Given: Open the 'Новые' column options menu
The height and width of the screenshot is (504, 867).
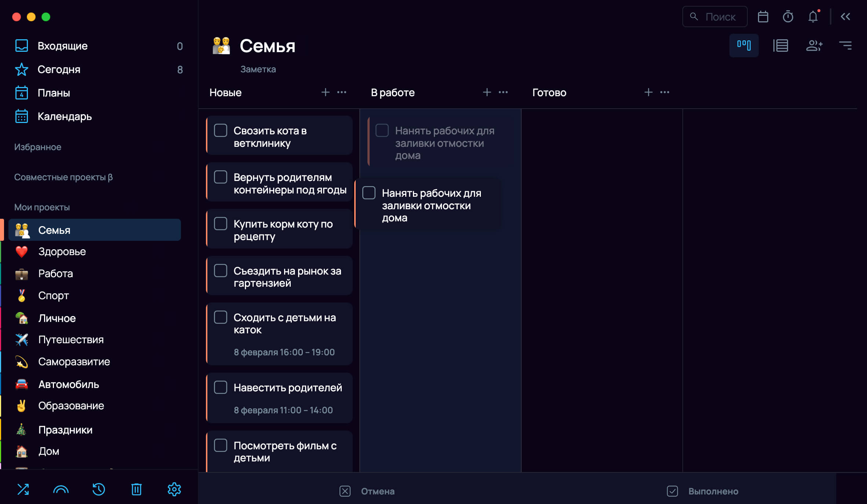Looking at the screenshot, I should click(x=342, y=92).
